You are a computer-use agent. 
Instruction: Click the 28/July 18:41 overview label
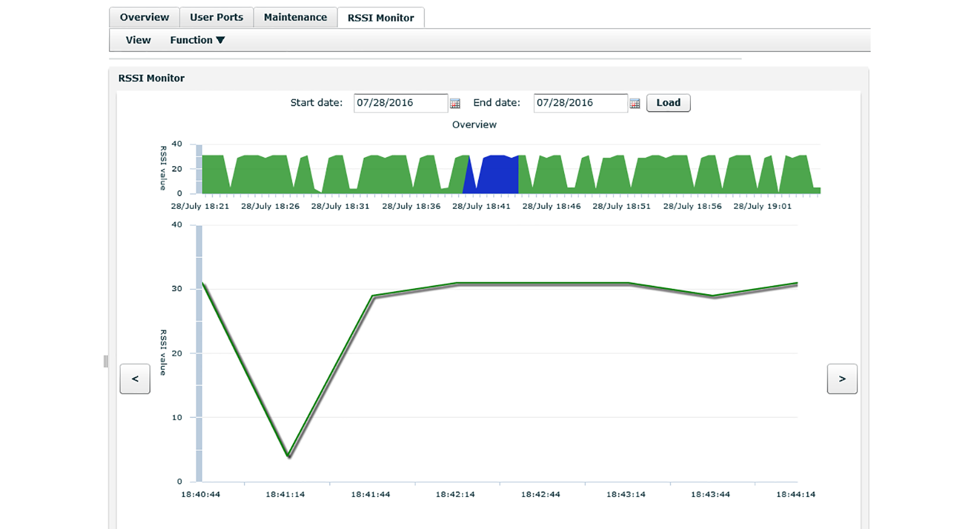(481, 206)
